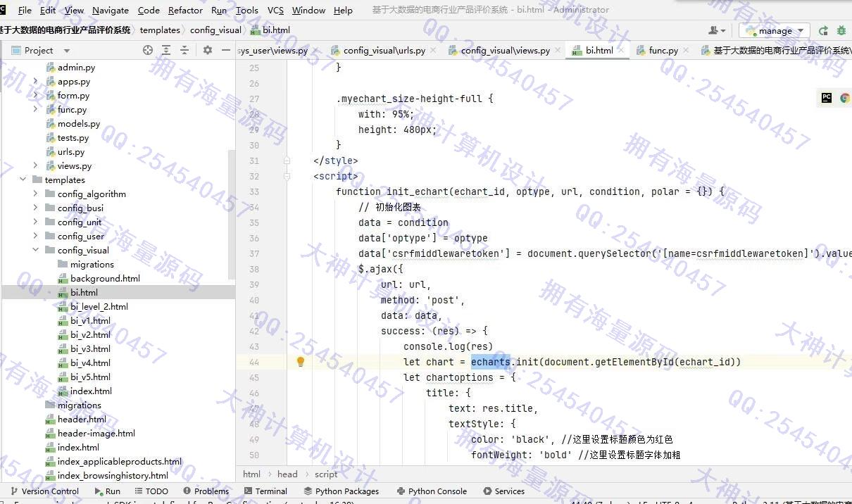
Task: Hide the Project tool window
Action: 226,50
